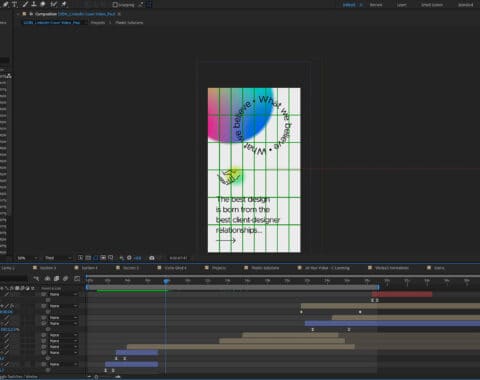Click the blue snapping grid icon

[x=149, y=5]
